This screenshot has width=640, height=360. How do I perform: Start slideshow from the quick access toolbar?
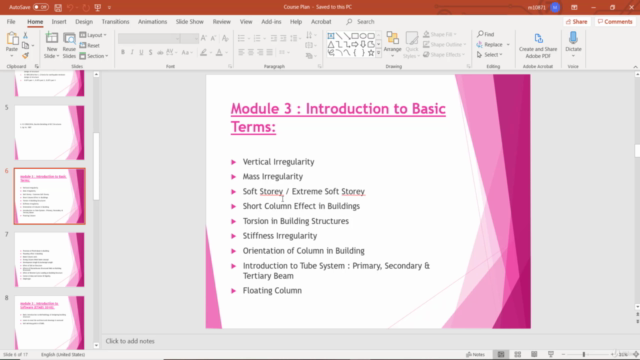[98, 7]
